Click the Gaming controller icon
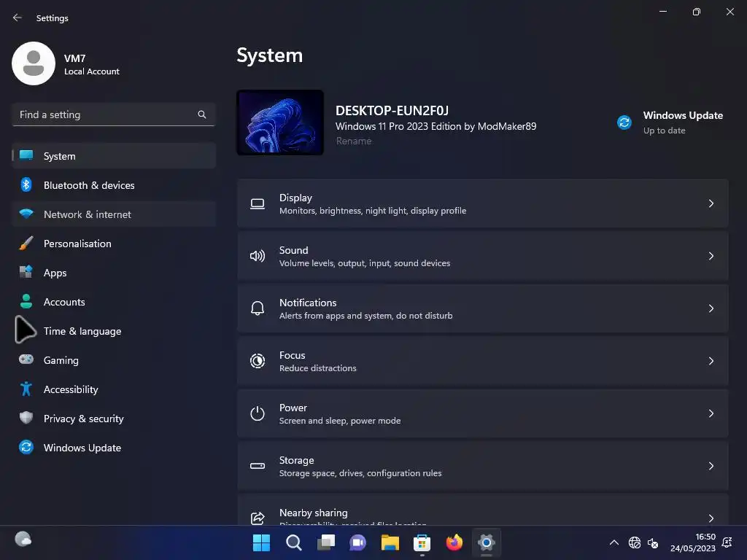The image size is (747, 560). pos(26,359)
